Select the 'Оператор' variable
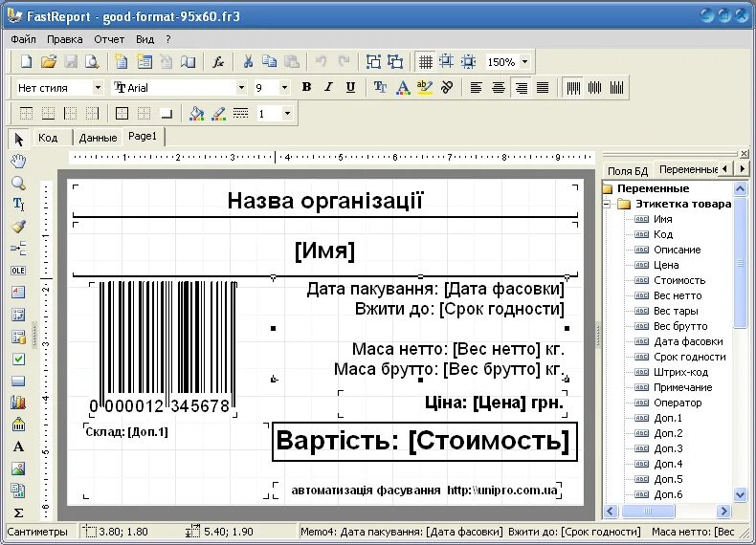 click(x=678, y=403)
